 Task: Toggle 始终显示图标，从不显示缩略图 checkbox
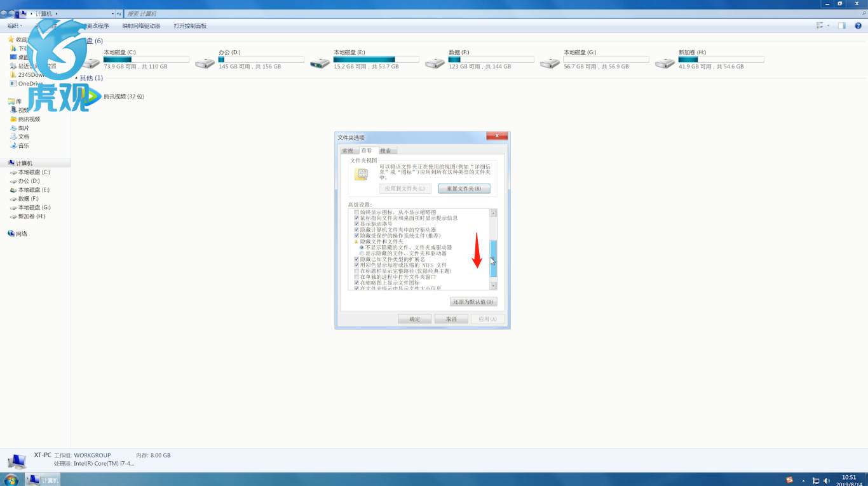point(356,212)
